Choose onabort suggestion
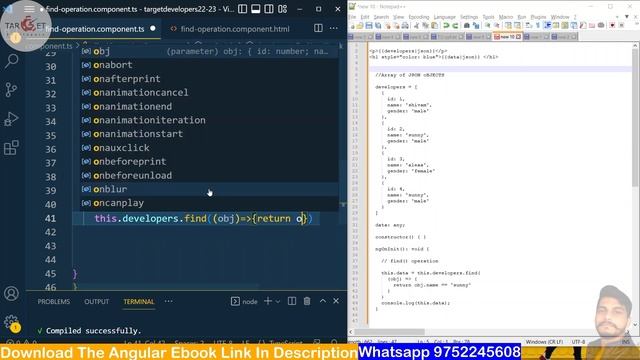 pyautogui.click(x=209, y=65)
